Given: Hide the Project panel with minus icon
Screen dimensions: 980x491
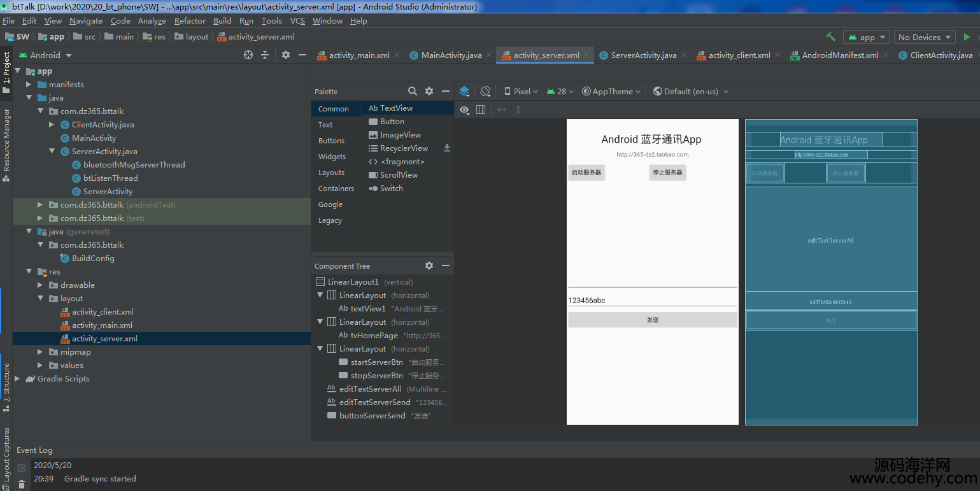Looking at the screenshot, I should click(302, 55).
